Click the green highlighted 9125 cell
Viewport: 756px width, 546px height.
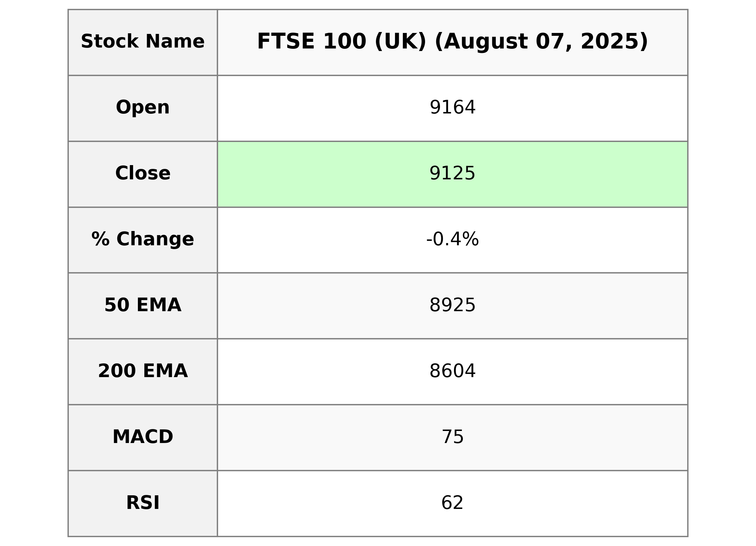452,174
